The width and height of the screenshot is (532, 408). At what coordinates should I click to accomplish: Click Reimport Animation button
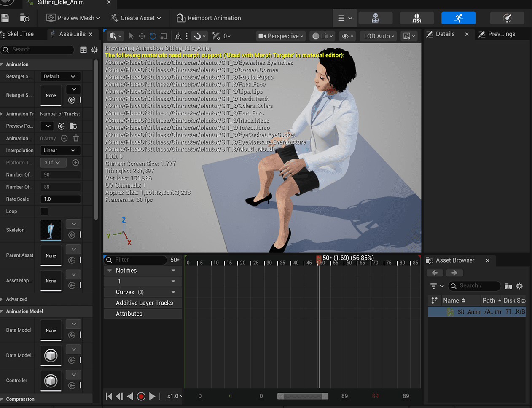[209, 18]
